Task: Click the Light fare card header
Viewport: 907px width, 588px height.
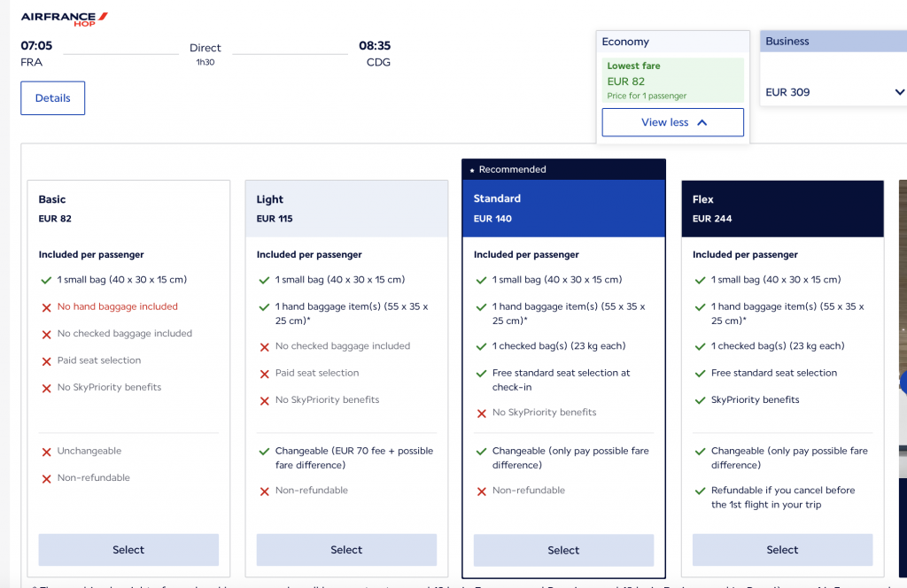Action: (346, 209)
